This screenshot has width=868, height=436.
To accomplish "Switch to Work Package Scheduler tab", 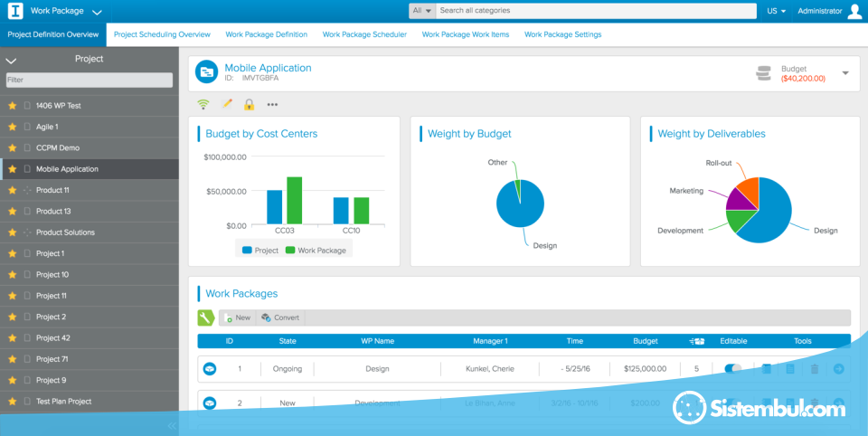I will [364, 34].
